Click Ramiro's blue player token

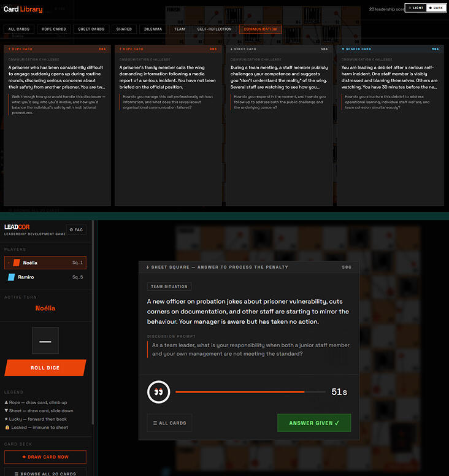[x=11, y=277]
